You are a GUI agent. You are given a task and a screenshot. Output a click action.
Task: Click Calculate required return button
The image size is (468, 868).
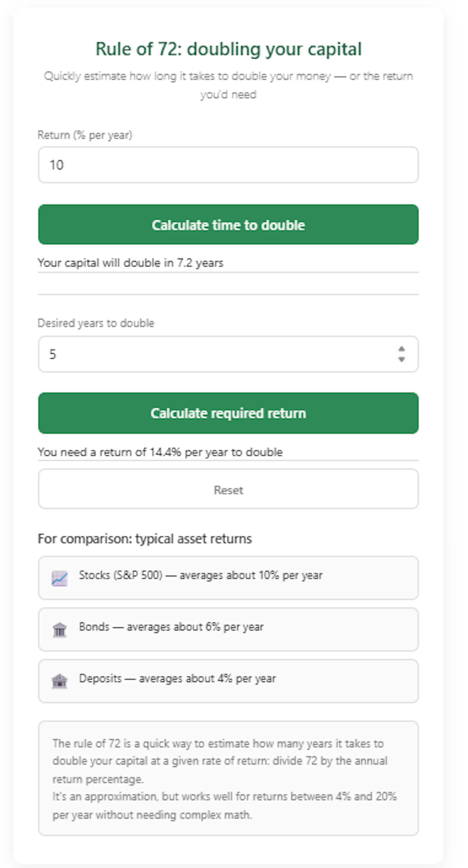(228, 413)
